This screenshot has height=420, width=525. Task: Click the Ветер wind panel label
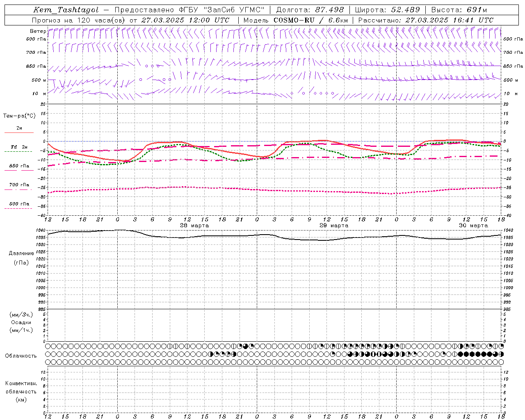[x=38, y=31]
